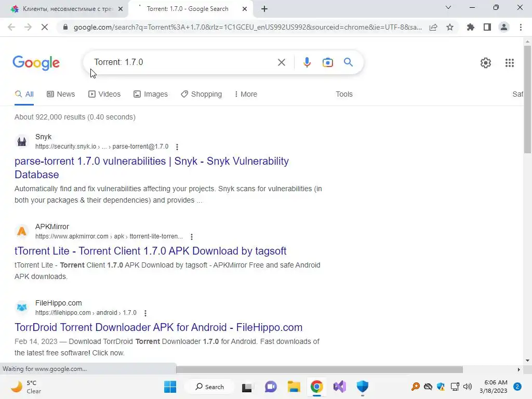This screenshot has height=399, width=532.
Task: Go to Google homepage via logo
Action: click(x=36, y=63)
